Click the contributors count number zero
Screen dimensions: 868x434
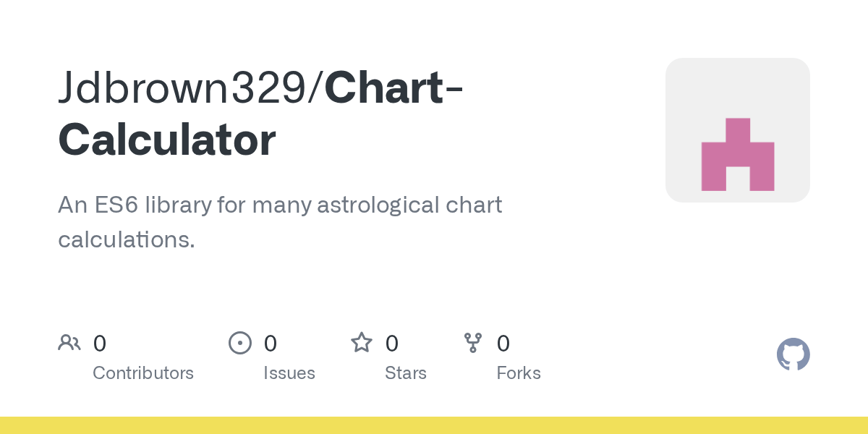[x=100, y=343]
